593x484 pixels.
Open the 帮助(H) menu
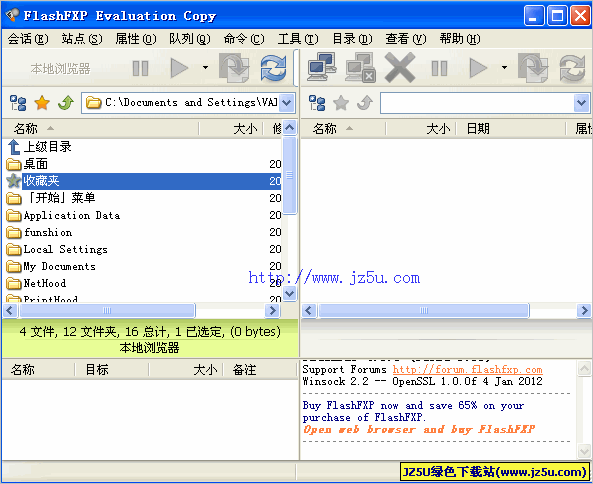coord(460,39)
